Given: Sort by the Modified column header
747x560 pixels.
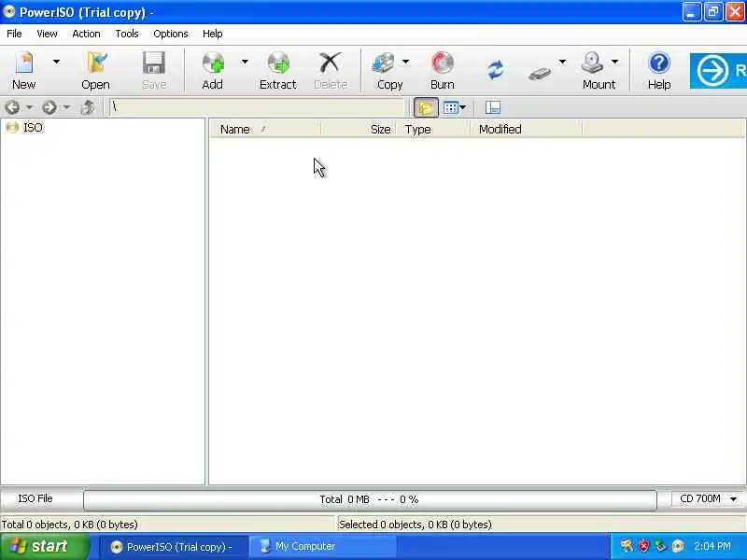Looking at the screenshot, I should (526, 129).
